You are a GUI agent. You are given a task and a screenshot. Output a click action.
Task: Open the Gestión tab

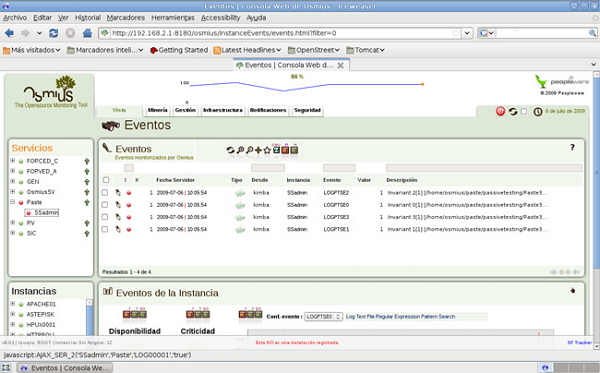point(185,110)
